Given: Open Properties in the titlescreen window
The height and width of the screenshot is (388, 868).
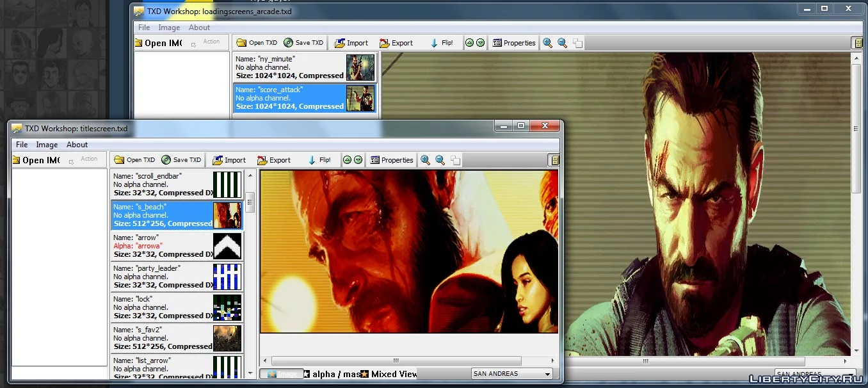Looking at the screenshot, I should [x=392, y=160].
